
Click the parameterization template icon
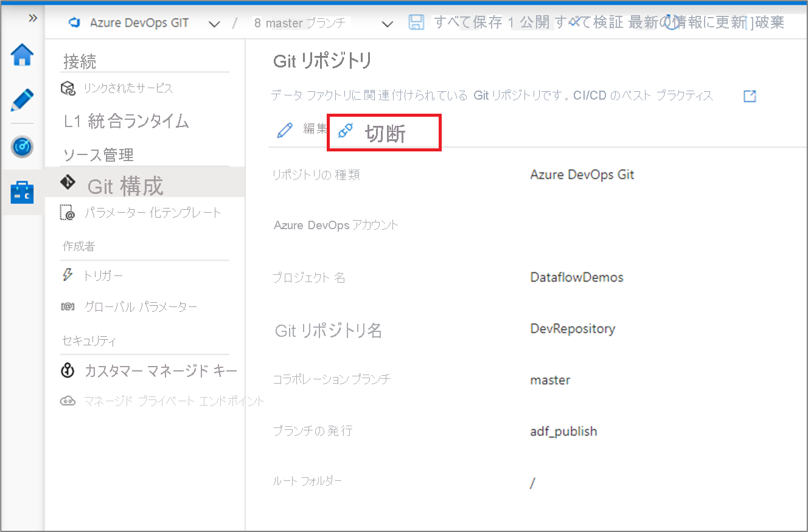click(x=67, y=213)
